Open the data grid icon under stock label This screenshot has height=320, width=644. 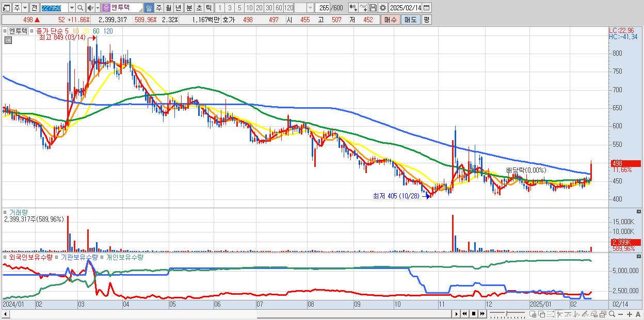point(8,40)
